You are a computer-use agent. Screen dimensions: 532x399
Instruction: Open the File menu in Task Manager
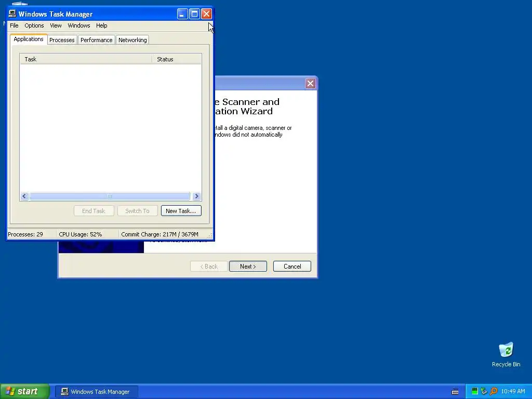(x=14, y=25)
